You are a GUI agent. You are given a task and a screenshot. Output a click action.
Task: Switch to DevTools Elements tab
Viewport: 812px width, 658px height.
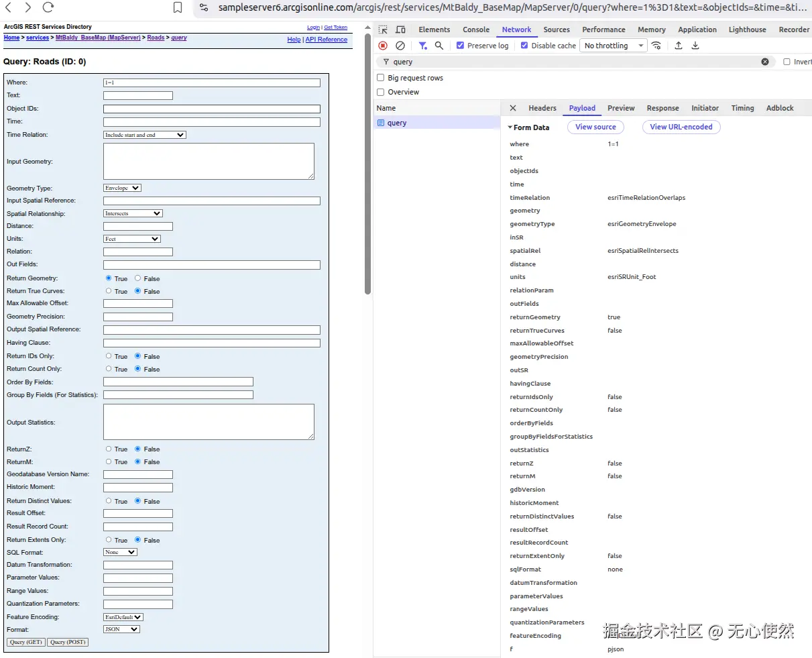[x=434, y=30]
